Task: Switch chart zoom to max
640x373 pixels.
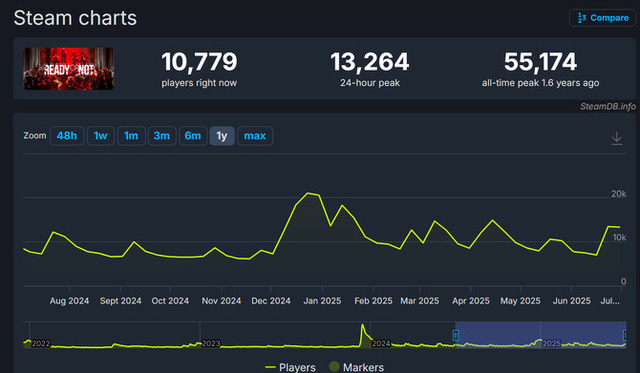Action: [255, 136]
